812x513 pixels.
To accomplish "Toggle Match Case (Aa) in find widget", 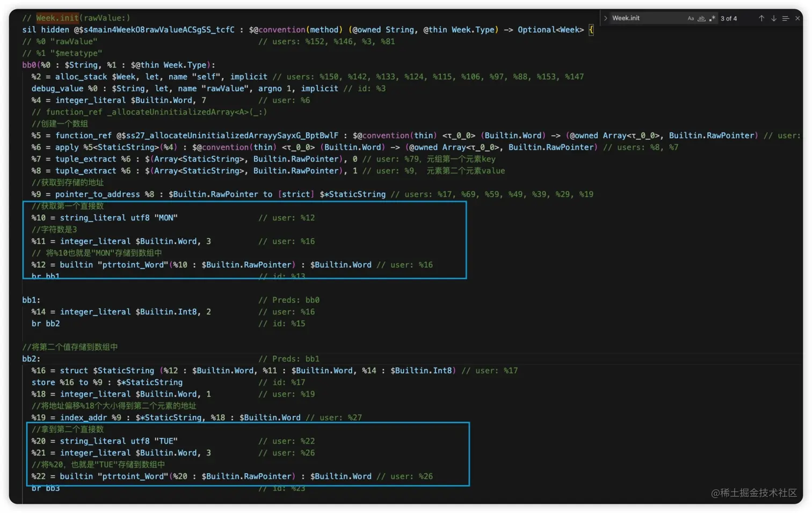I will pos(691,18).
